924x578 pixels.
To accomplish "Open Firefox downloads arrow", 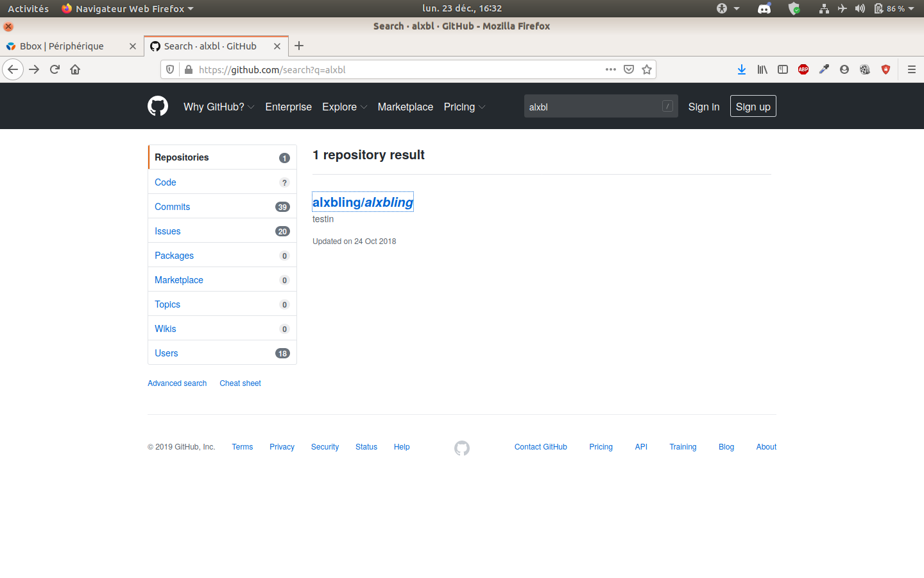I will [742, 69].
